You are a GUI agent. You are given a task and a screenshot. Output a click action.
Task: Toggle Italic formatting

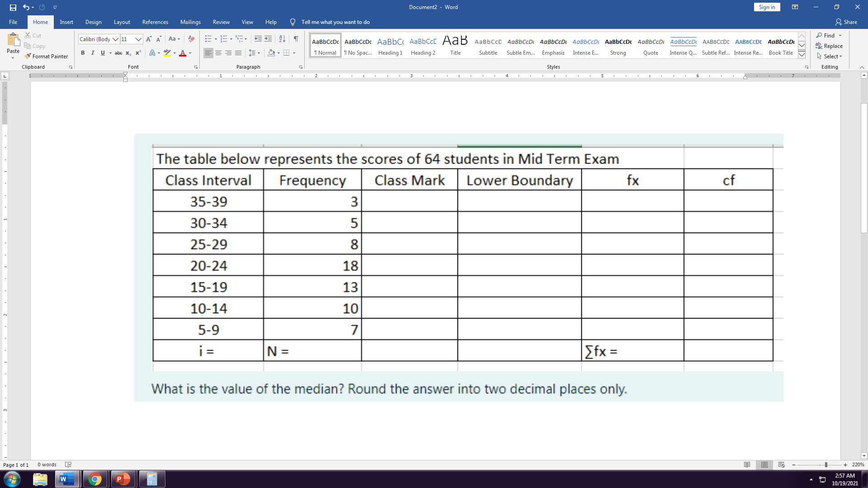93,53
